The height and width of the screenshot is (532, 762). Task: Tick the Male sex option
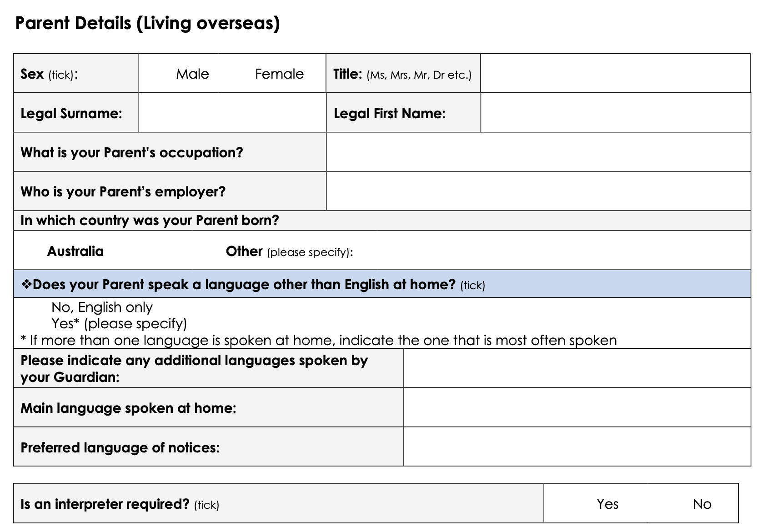(x=192, y=74)
